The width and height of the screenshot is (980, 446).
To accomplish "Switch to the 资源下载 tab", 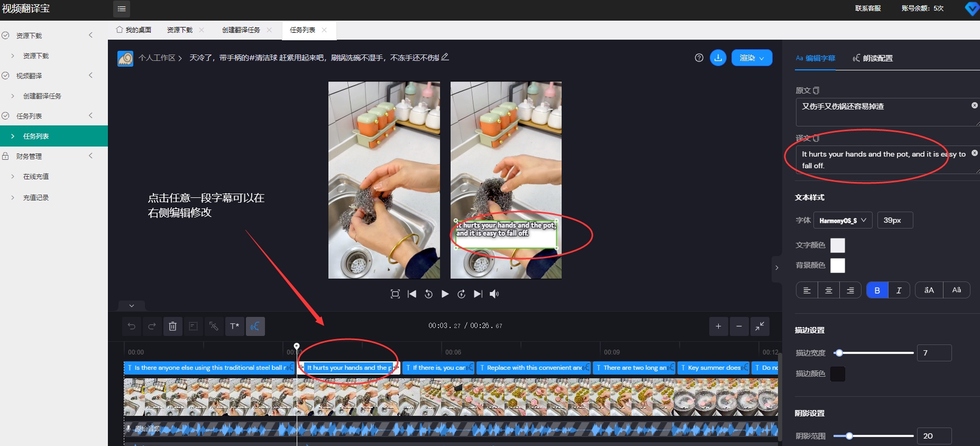I will tap(180, 30).
